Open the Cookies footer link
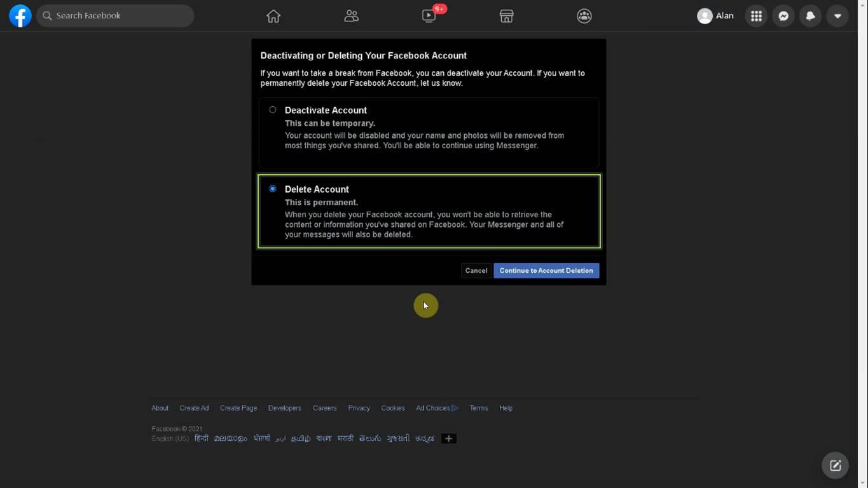Viewport: 868px width, 488px height. pos(393,408)
